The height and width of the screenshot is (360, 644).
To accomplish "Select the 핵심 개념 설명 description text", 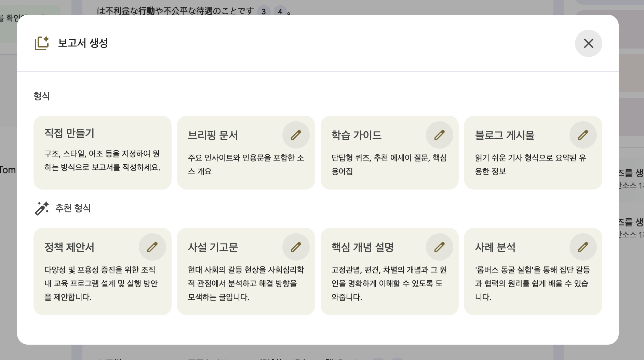I will 389,283.
